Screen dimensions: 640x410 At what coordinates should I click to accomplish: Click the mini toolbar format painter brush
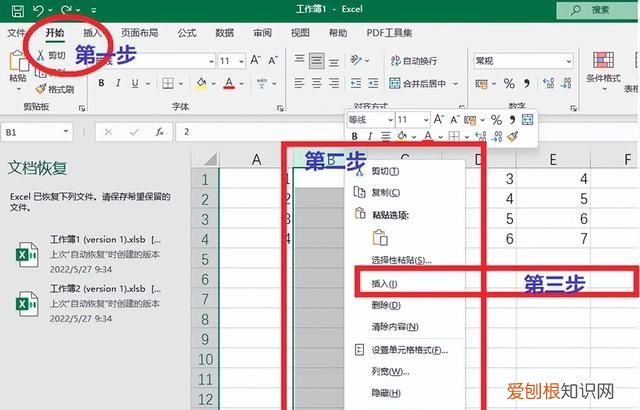point(513,136)
